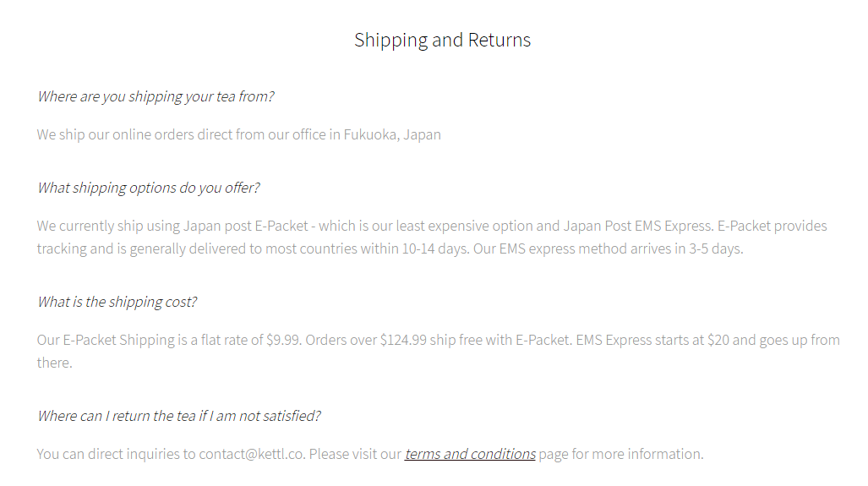Click 'You can direct inquiries to' text
868x486 pixels.
pyautogui.click(x=117, y=454)
